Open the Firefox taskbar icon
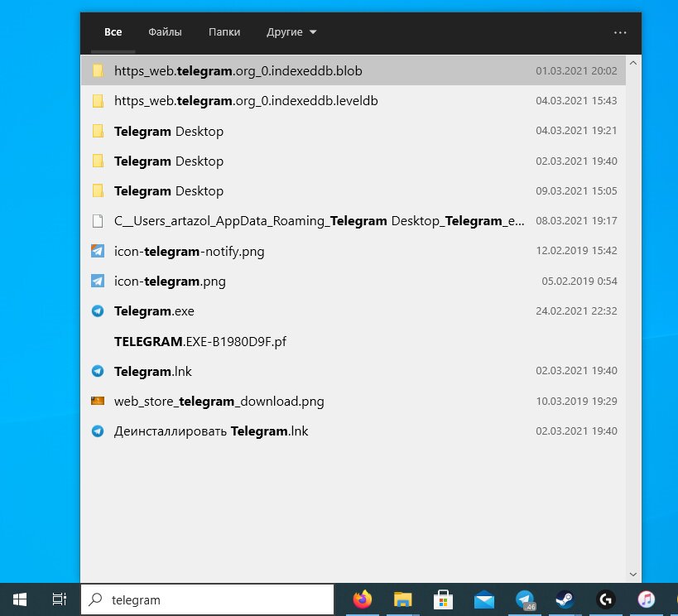678x616 pixels. tap(363, 599)
